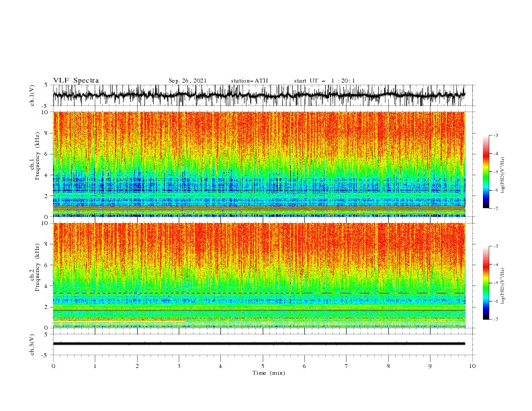Click the 'start UT = 1 :20: 1' text
The image size is (532, 411).
pos(324,81)
